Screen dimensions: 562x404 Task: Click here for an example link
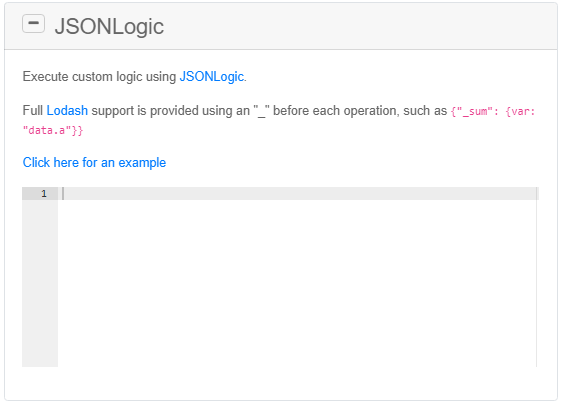[94, 162]
